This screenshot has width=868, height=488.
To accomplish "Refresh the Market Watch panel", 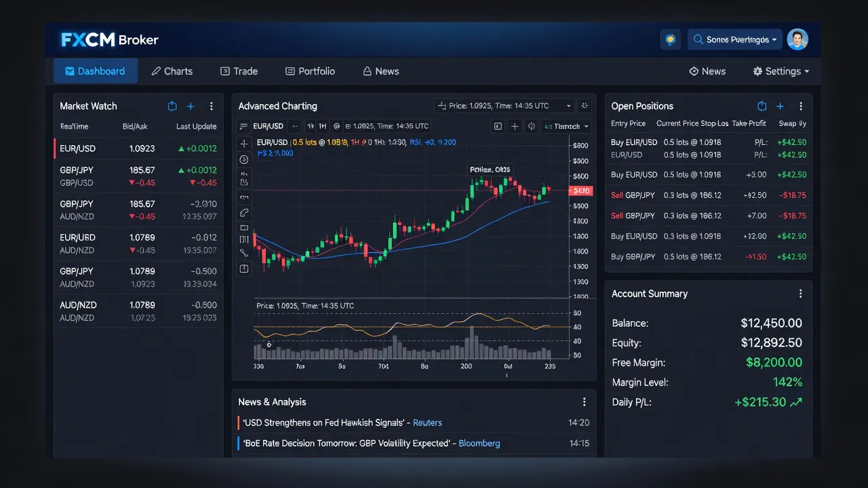I will [x=172, y=106].
